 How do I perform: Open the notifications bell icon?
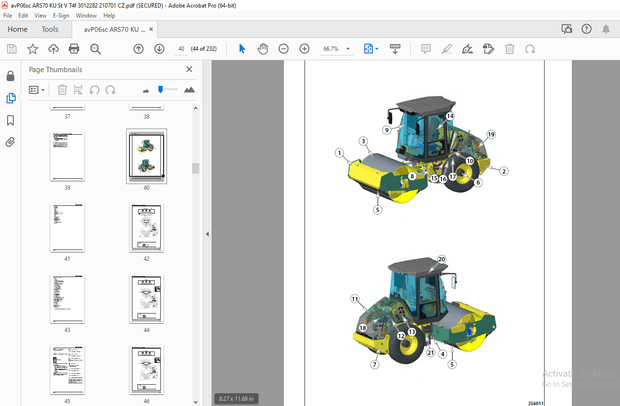click(x=606, y=29)
